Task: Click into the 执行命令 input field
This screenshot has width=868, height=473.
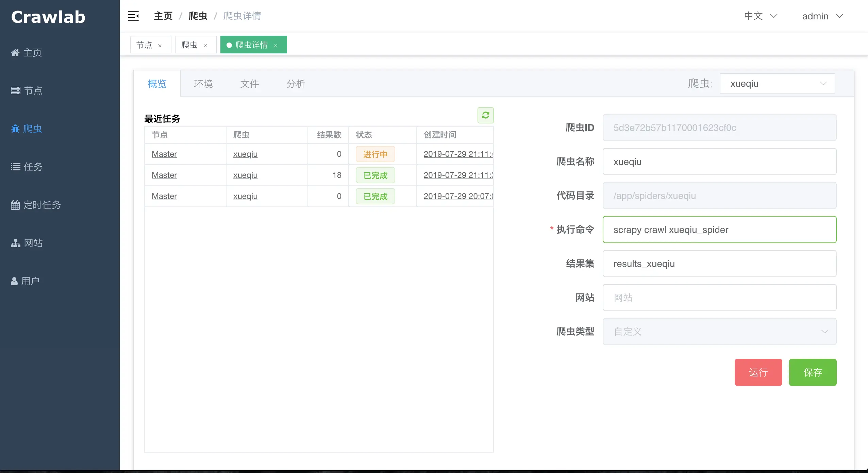Action: (719, 230)
